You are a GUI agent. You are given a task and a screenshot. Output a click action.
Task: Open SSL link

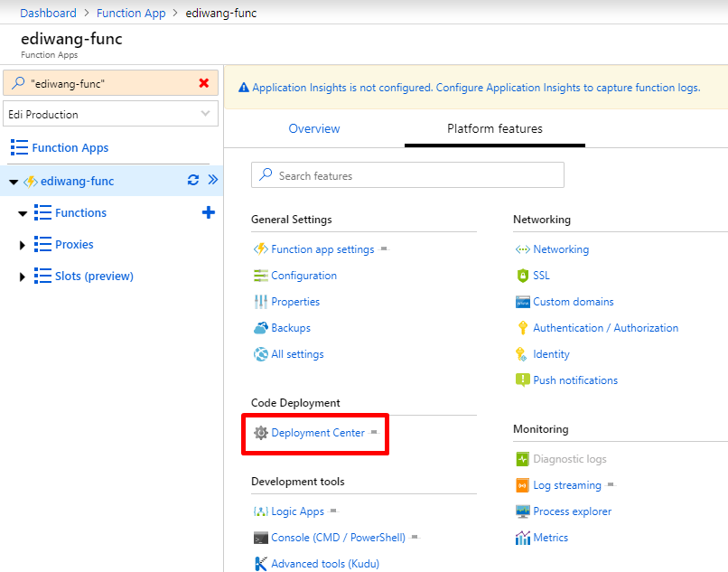(541, 276)
